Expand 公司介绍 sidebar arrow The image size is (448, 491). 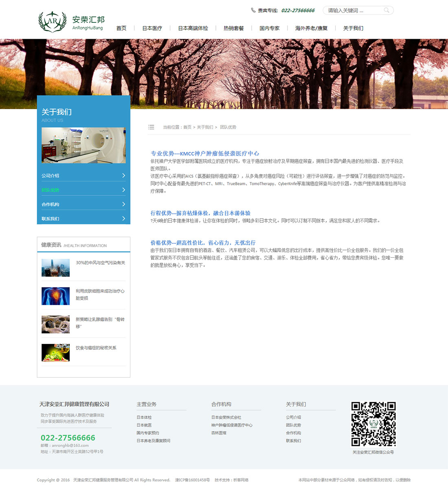pos(123,175)
